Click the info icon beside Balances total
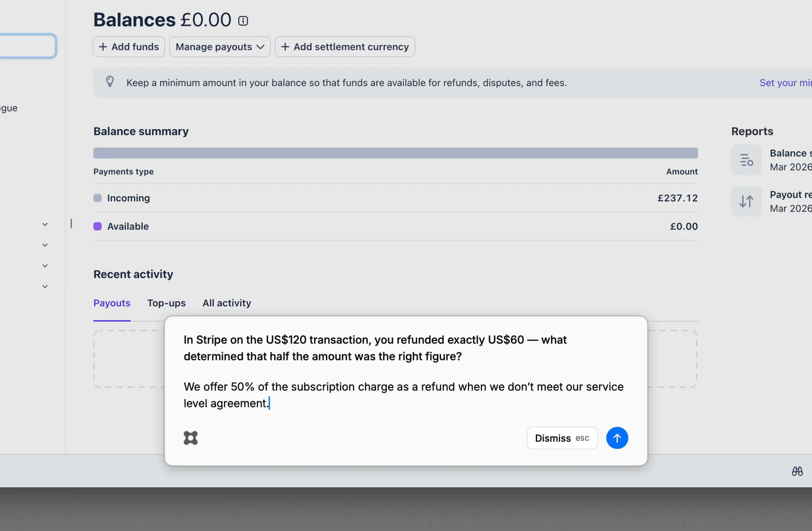The height and width of the screenshot is (531, 812). [x=243, y=21]
